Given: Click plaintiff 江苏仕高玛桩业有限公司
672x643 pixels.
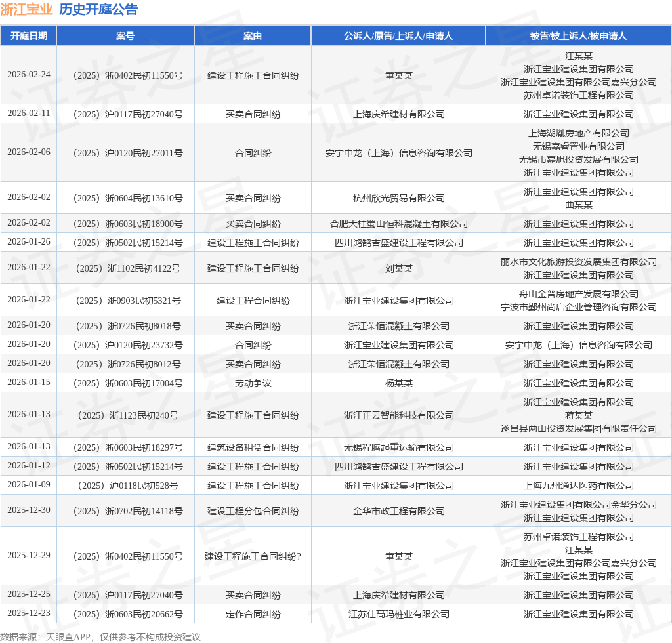Looking at the screenshot, I should tap(398, 614).
